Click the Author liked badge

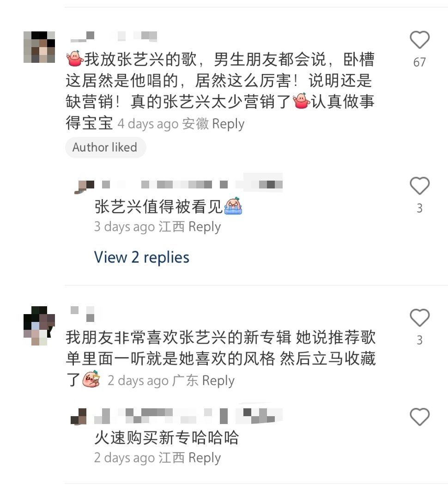tap(105, 147)
